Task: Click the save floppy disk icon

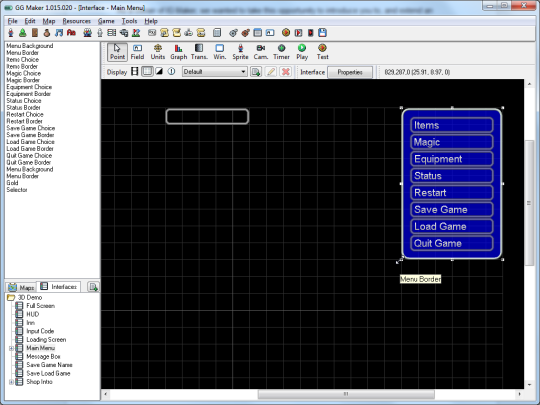Action: 322,33
